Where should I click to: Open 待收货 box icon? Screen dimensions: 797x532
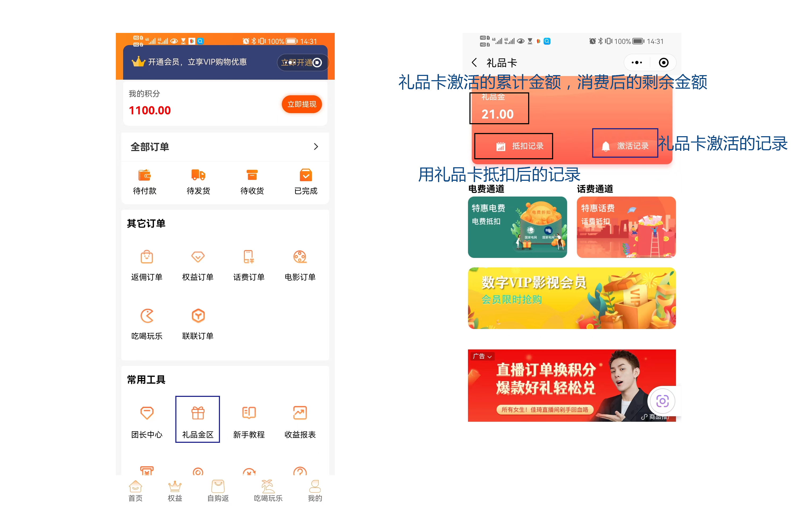[x=252, y=175]
